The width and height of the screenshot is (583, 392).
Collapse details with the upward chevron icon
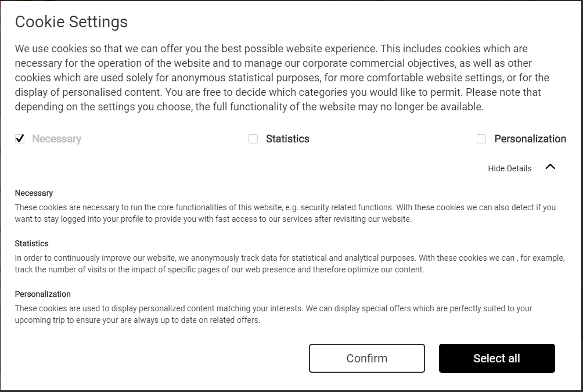point(550,167)
